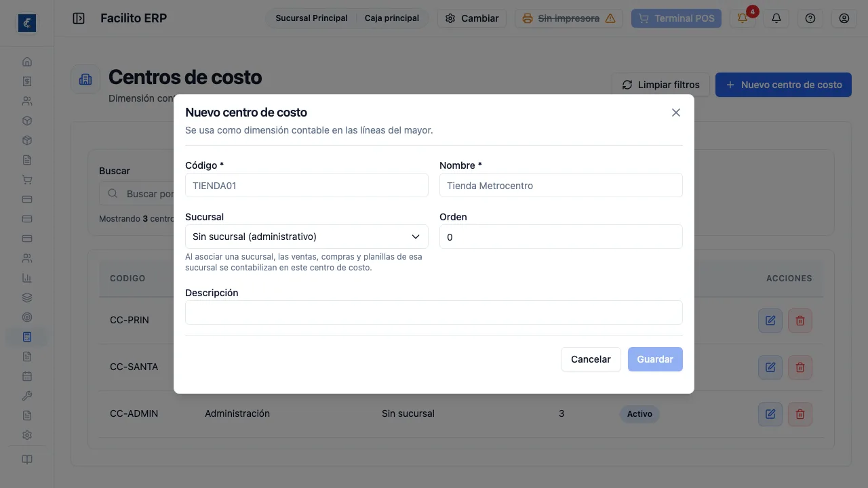Open the wrench tools icon in the sidebar
Viewport: 868px width, 488px height.
[x=27, y=396]
